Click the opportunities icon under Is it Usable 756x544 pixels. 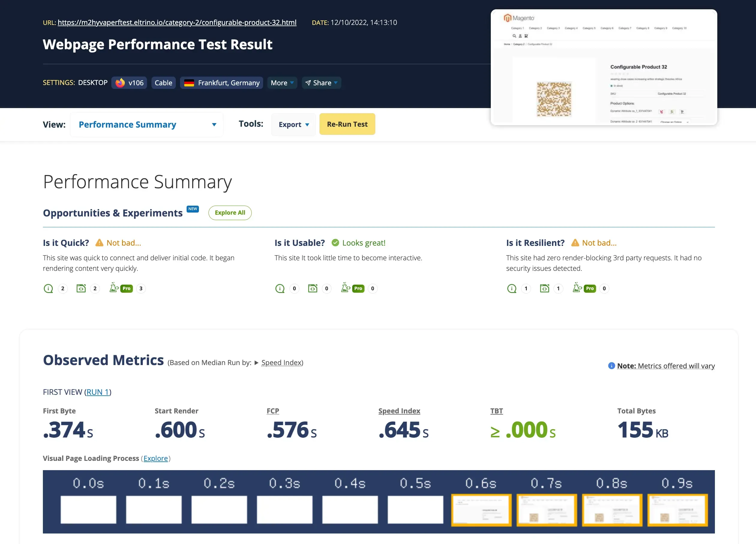click(x=280, y=289)
